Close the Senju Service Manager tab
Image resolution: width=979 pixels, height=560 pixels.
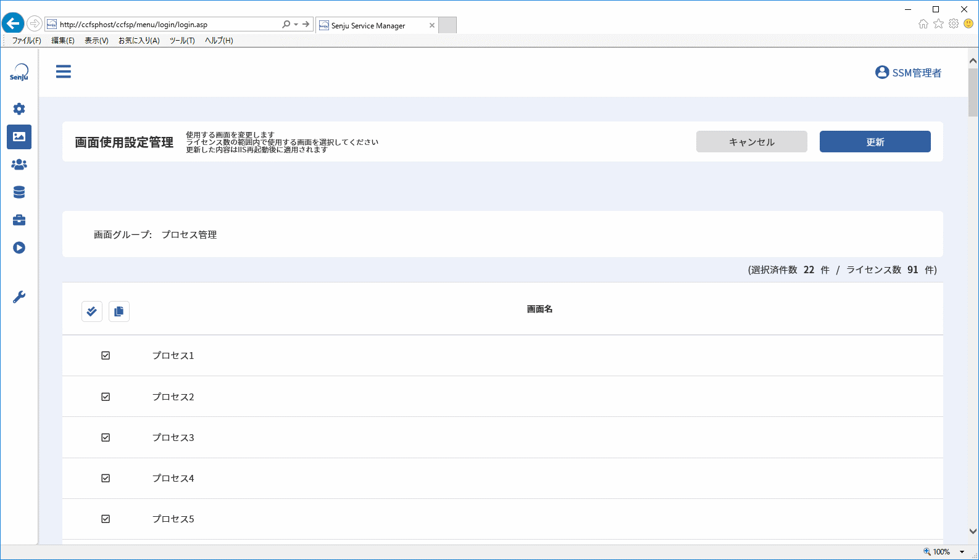click(x=432, y=26)
